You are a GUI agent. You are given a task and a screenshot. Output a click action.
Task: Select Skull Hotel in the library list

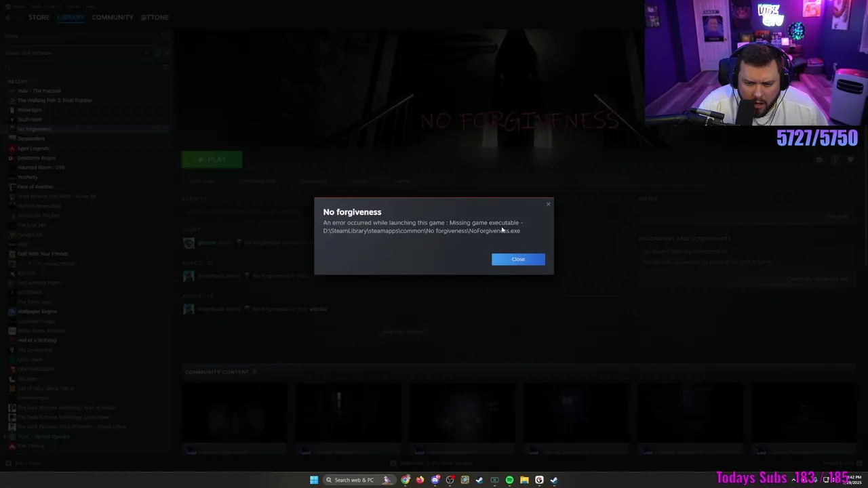point(29,119)
